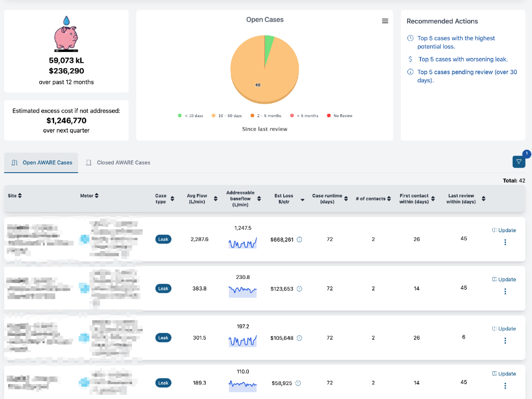Click meter icon in the 2,287.6 flow row
The image size is (532, 399).
(x=85, y=239)
